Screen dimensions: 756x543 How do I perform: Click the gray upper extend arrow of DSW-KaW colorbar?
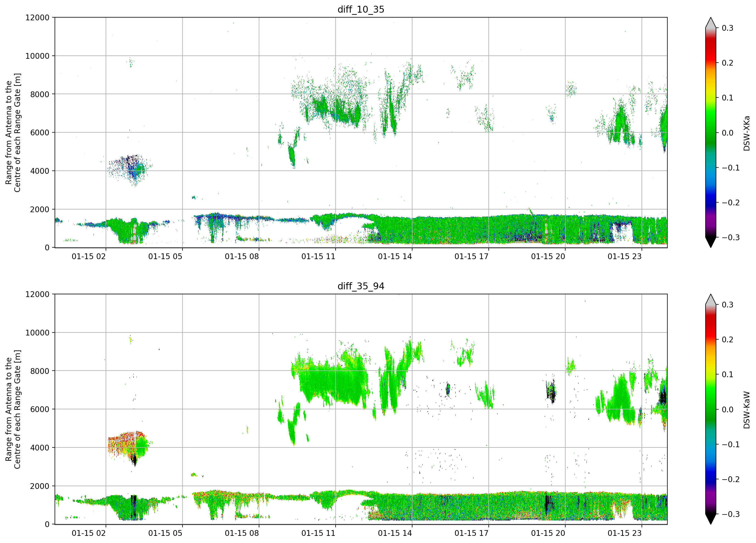(x=711, y=300)
